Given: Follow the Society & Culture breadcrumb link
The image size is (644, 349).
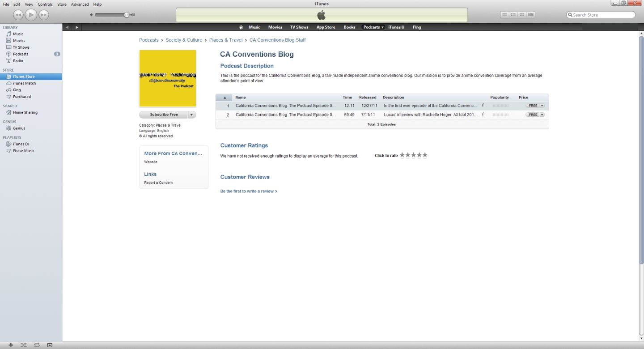Looking at the screenshot, I should coord(184,40).
